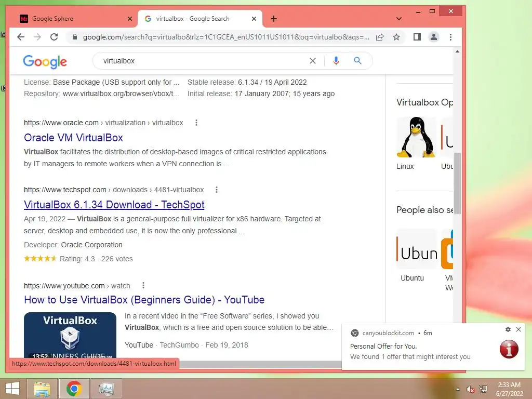Image resolution: width=532 pixels, height=399 pixels.
Task: Open the Google logo home link
Action: click(45, 62)
